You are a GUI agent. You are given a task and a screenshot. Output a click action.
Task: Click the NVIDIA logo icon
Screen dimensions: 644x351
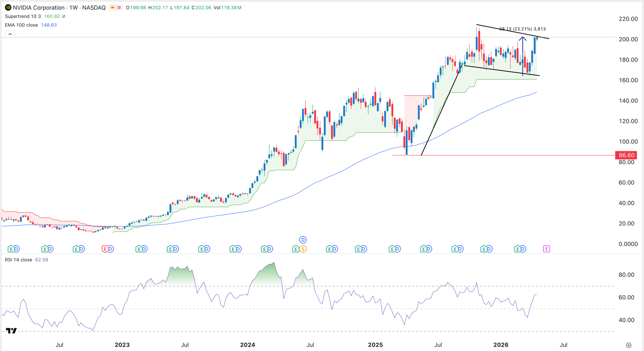pyautogui.click(x=8, y=8)
